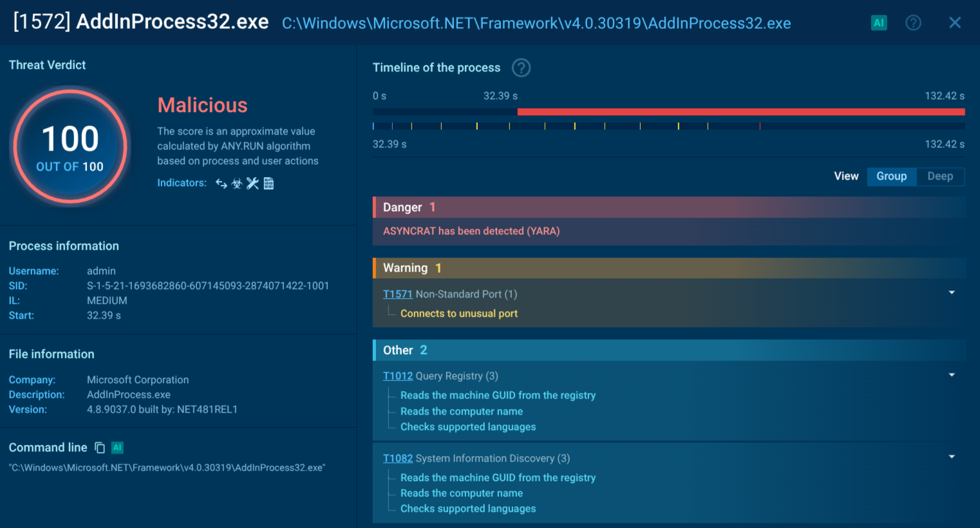This screenshot has height=528, width=980.
Task: Select the malicious biohazard indicator icon
Action: point(237,183)
